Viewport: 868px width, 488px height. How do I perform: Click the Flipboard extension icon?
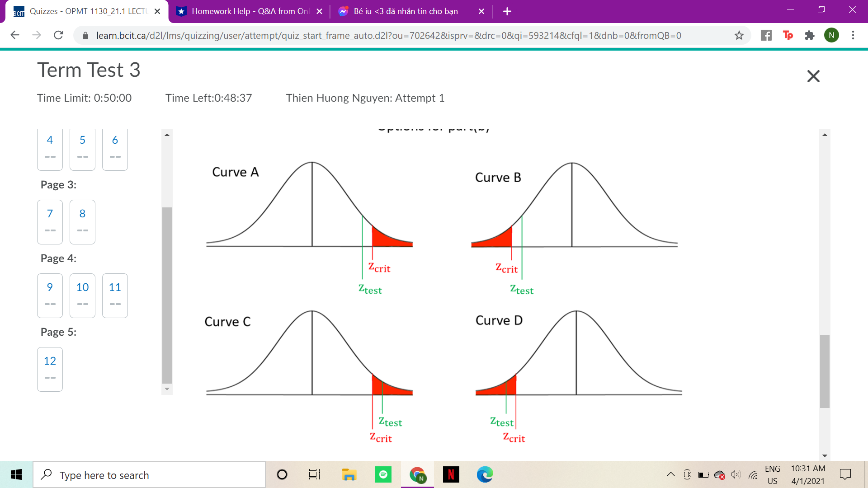(766, 35)
